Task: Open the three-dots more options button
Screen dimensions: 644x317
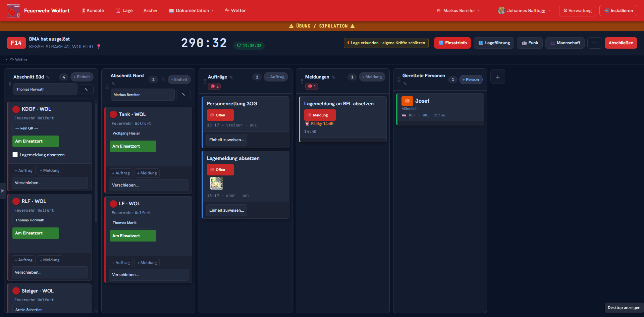Action: (595, 43)
